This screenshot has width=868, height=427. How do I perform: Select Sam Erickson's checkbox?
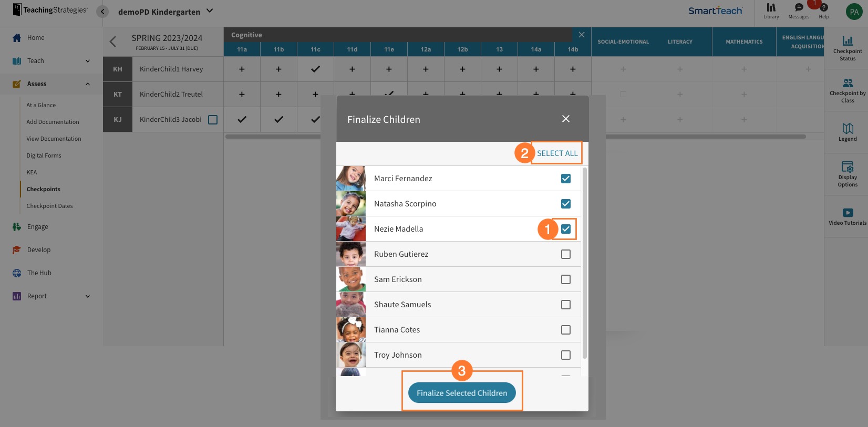[565, 279]
